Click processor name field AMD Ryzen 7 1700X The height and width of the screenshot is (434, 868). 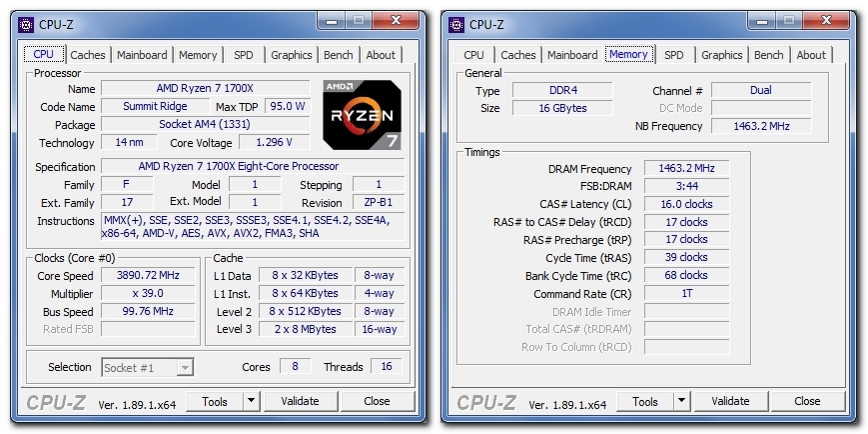click(x=206, y=88)
